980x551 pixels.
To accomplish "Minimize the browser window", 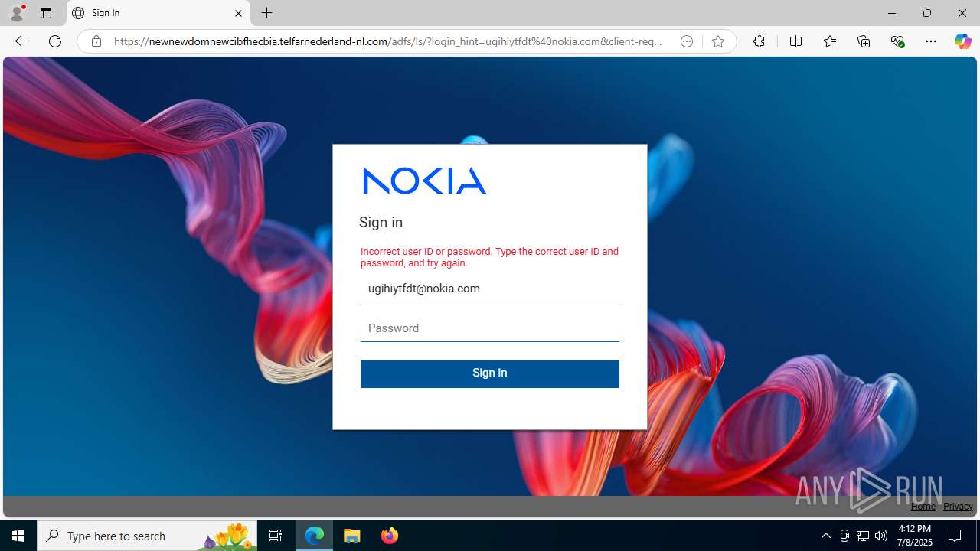I will 891,13.
